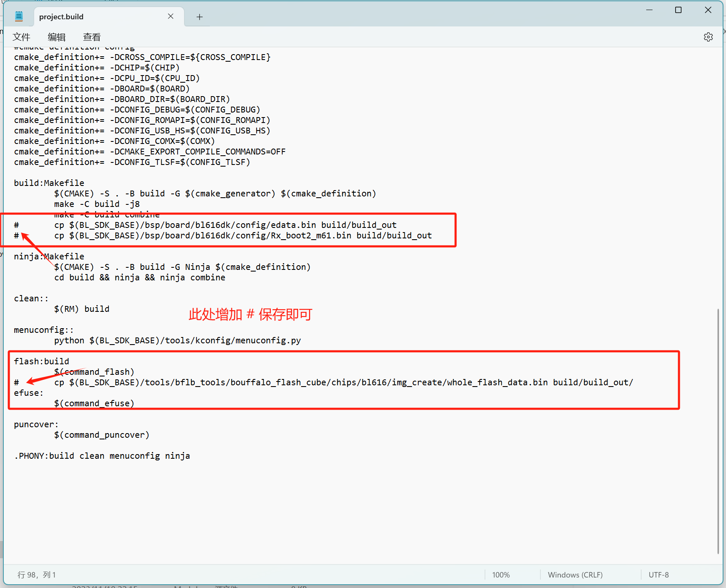Screen dimensions: 726x588
Task: Click the clean:: line
Action: (x=31, y=298)
